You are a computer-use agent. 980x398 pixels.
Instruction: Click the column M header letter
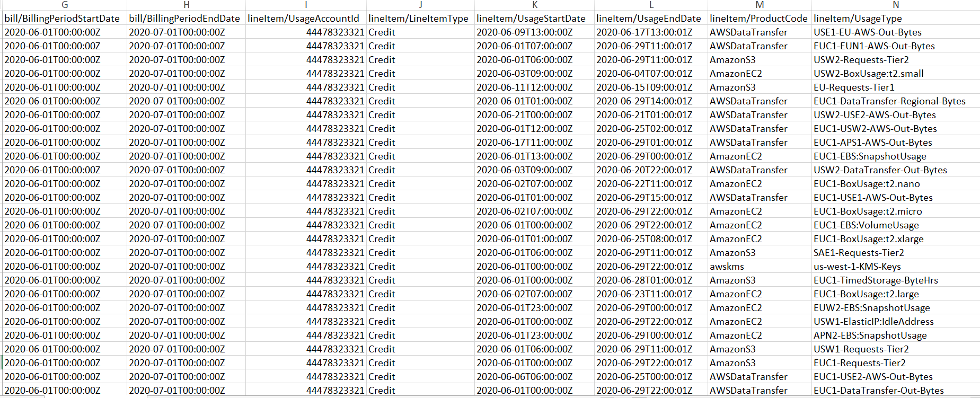tap(759, 5)
